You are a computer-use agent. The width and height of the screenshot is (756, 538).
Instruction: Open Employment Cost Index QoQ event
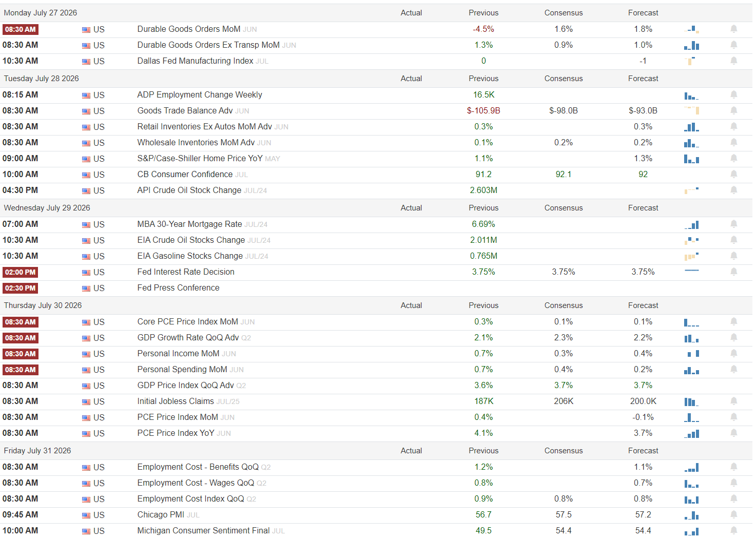tap(191, 499)
